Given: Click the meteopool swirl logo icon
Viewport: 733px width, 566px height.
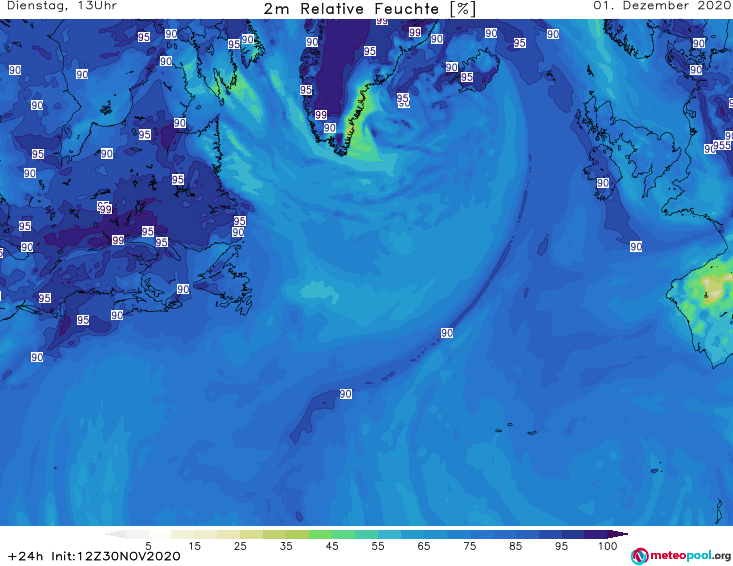Looking at the screenshot, I should pyautogui.click(x=640, y=557).
